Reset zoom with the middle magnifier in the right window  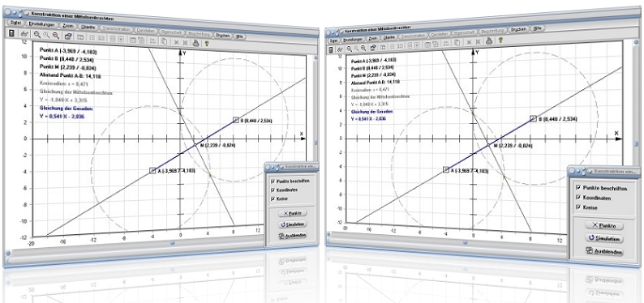(357, 49)
